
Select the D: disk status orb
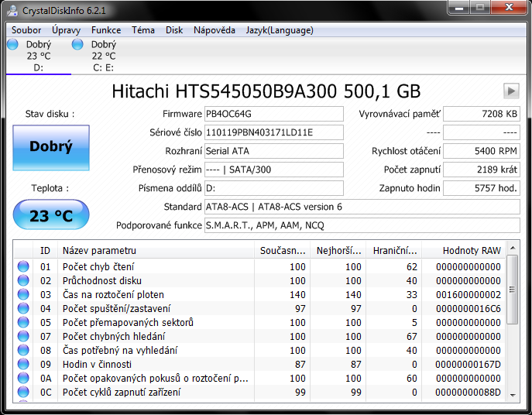tap(12, 45)
